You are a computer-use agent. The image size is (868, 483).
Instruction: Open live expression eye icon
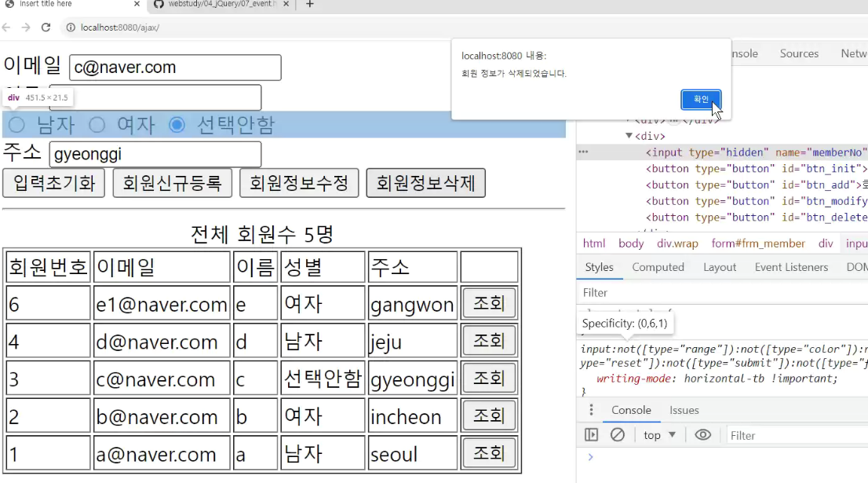702,435
